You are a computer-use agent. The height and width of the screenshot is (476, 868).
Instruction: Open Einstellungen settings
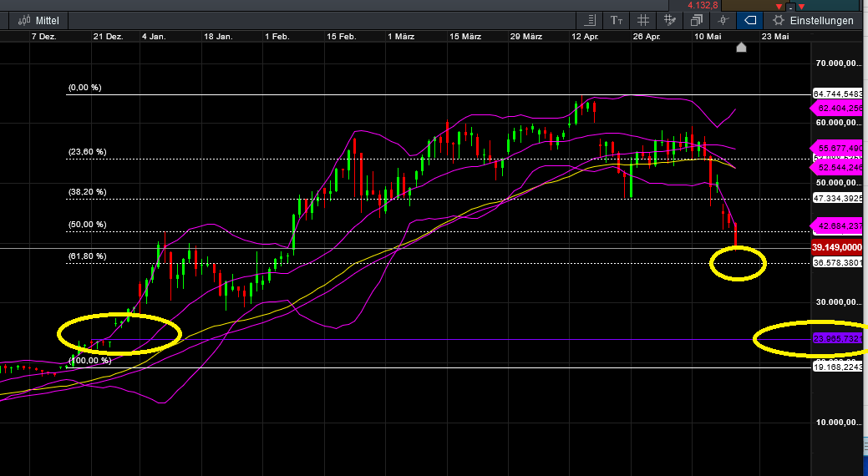click(815, 21)
